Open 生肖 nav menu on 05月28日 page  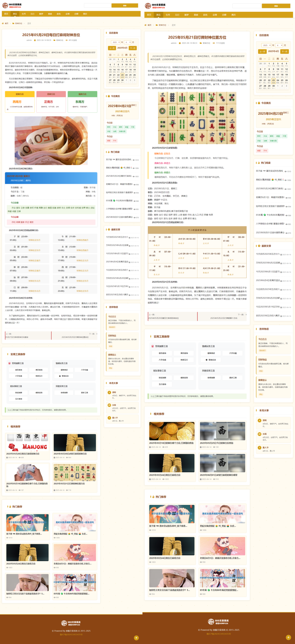pos(24,14)
